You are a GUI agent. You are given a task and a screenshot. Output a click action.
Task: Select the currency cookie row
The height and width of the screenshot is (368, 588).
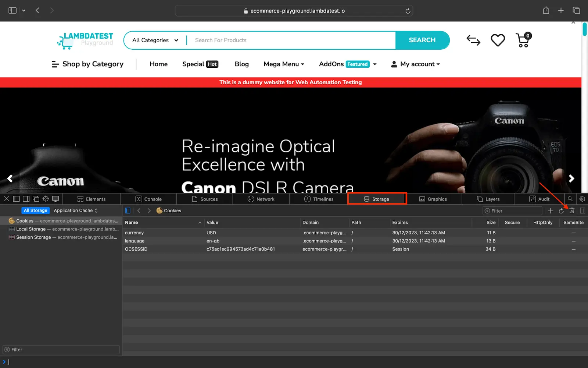tap(355, 233)
